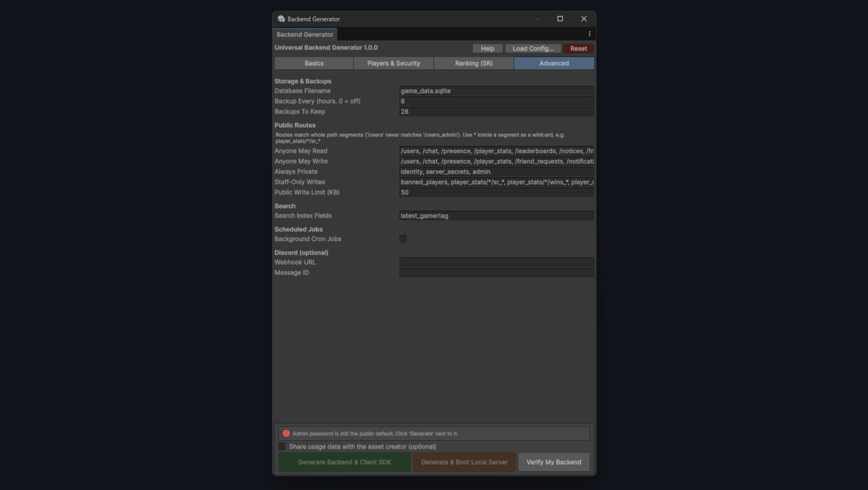The width and height of the screenshot is (868, 490).
Task: Click the Storage & Backups heading
Action: (x=303, y=81)
